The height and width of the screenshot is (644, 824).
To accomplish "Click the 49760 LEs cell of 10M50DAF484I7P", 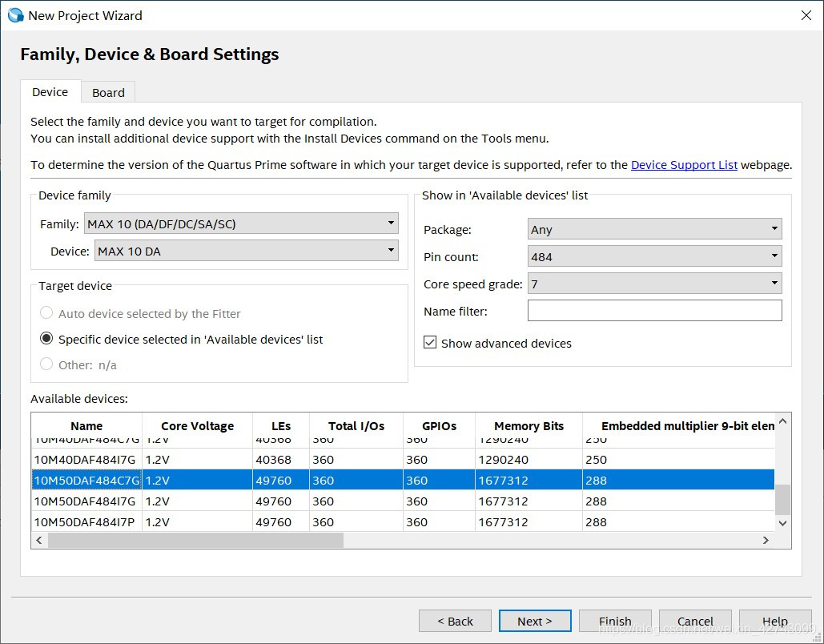I will point(281,521).
